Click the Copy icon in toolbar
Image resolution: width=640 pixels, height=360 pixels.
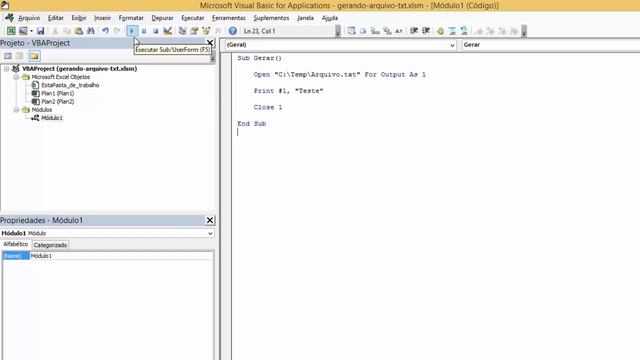click(67, 31)
